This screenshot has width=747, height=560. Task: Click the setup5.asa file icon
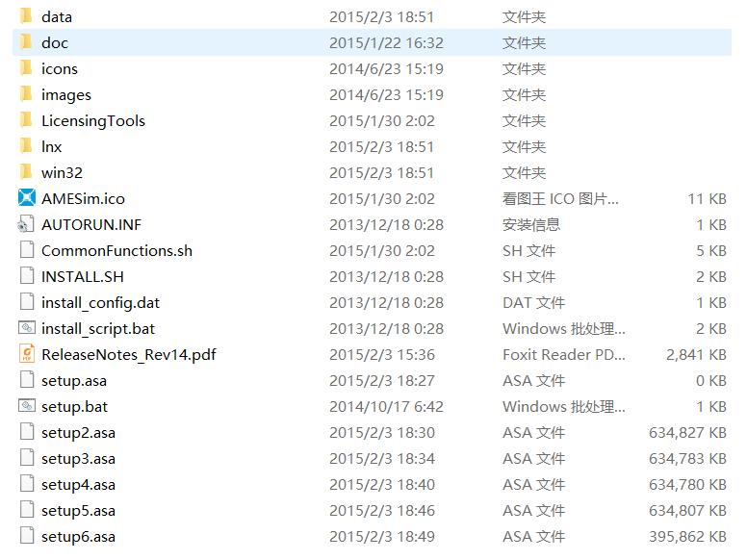pyautogui.click(x=27, y=509)
